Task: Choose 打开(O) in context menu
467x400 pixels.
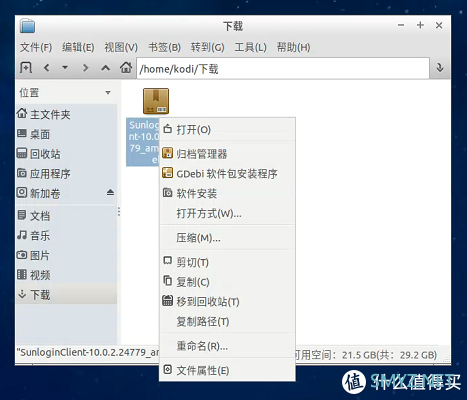Action: (x=227, y=129)
